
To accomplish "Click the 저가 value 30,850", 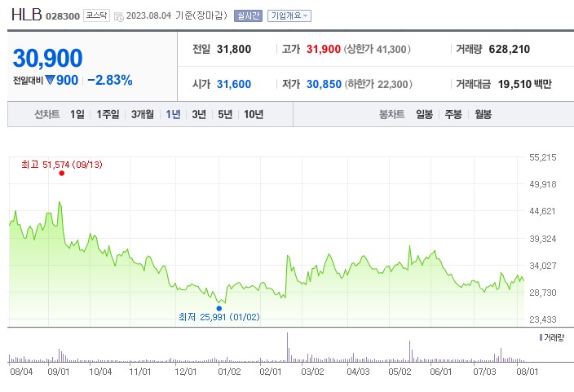I will tap(324, 84).
